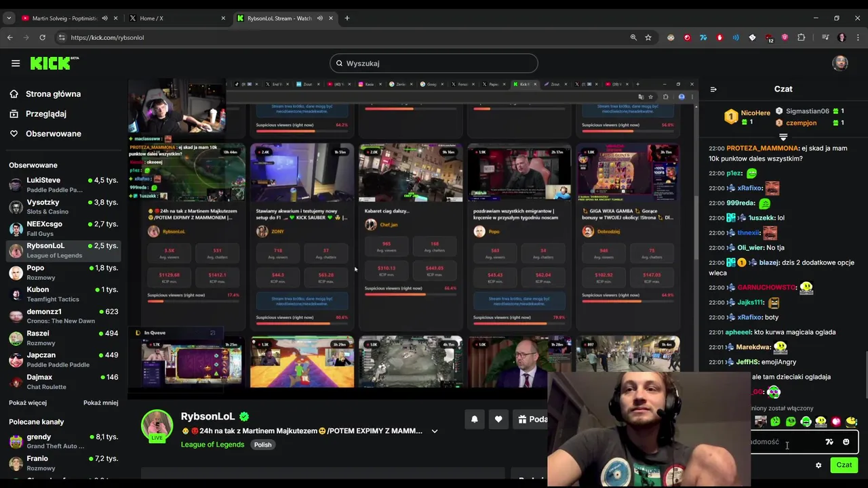
Task: Expand the stream title with the chevron
Action: pos(435,431)
